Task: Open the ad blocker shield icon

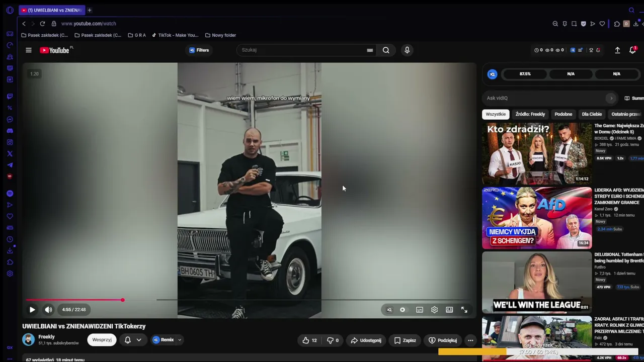Action: [584, 24]
